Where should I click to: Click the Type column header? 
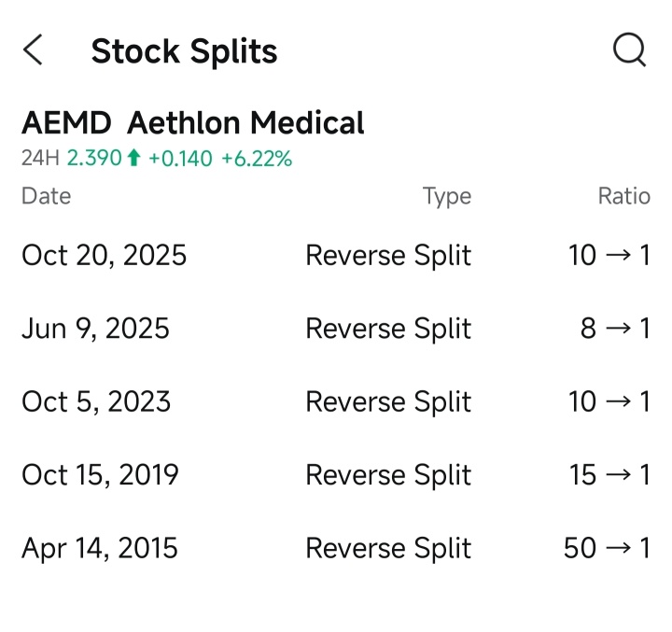pyautogui.click(x=447, y=197)
